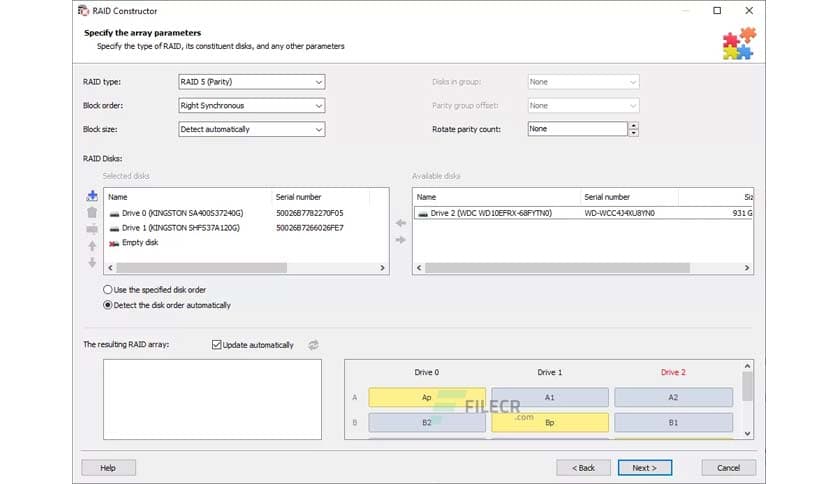Viewport: 836px width, 484px height.
Task: Click left arrow to add disk to selected
Action: [x=401, y=223]
